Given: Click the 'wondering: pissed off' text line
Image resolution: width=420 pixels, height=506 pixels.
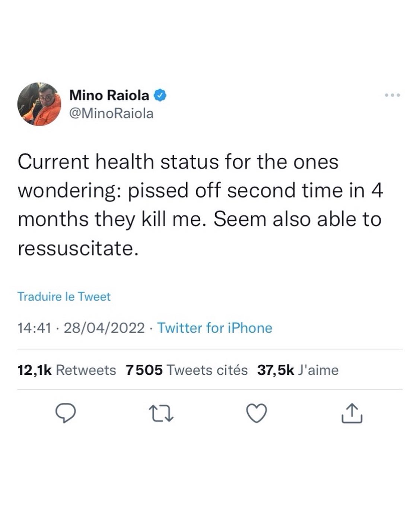Looking at the screenshot, I should coord(200,190).
